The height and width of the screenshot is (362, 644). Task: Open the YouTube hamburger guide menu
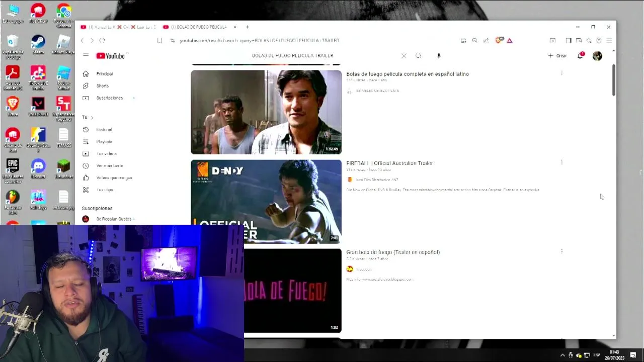(x=86, y=56)
